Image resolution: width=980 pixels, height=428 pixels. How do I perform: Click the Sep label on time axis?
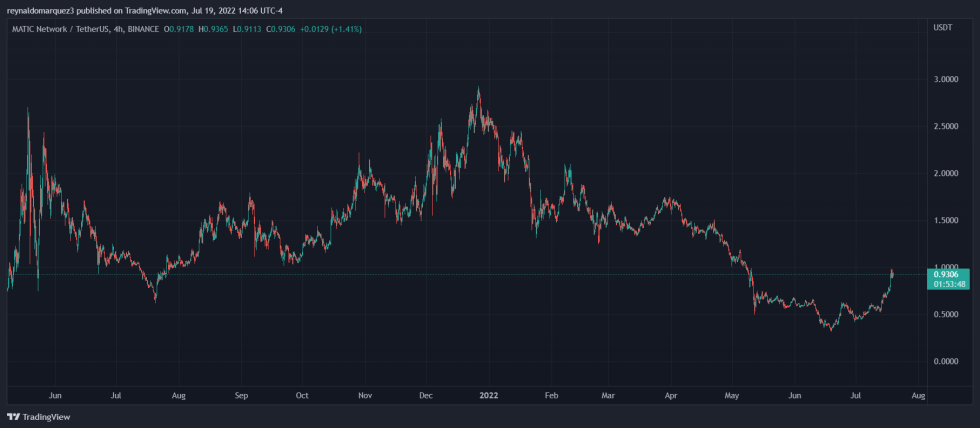(241, 396)
